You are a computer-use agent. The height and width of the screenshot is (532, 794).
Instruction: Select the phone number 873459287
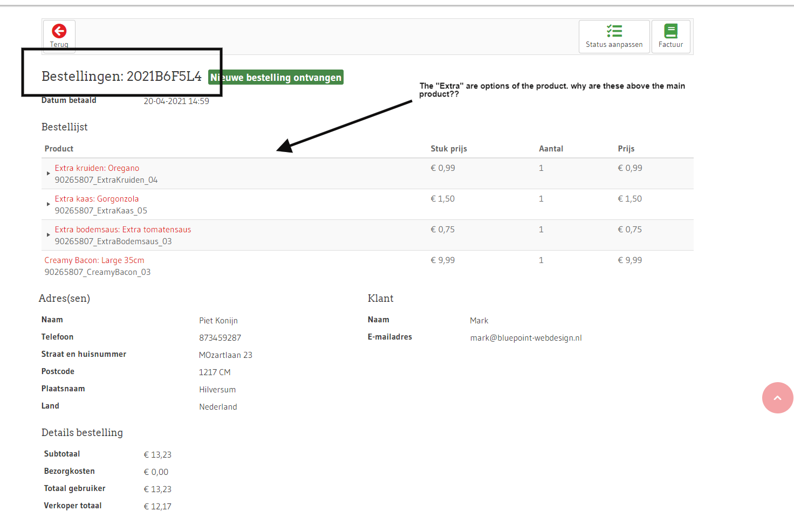pos(220,338)
